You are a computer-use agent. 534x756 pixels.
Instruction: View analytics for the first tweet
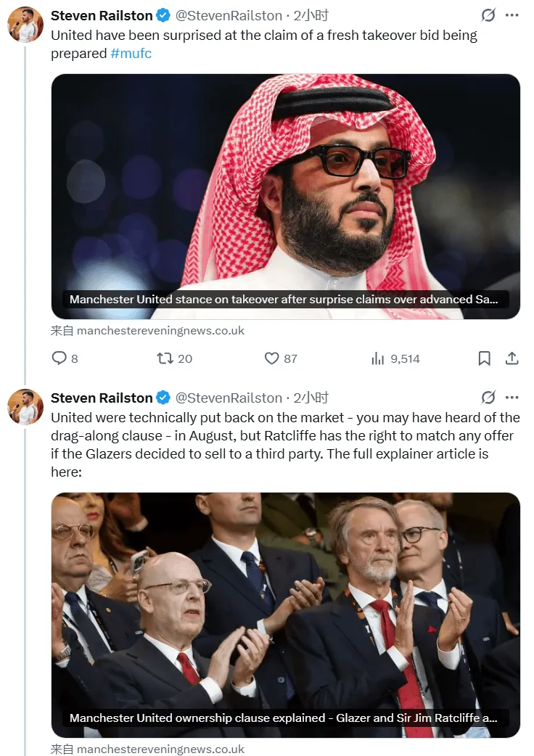tap(378, 358)
